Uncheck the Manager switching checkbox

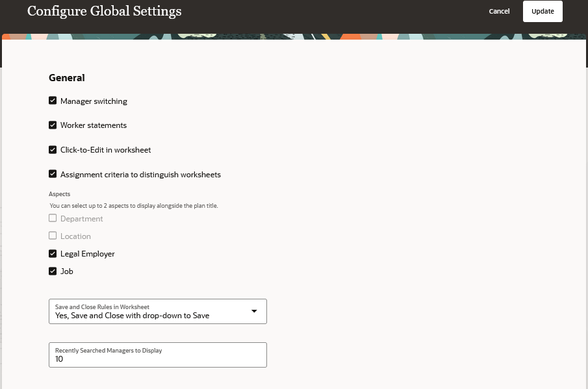(x=53, y=101)
